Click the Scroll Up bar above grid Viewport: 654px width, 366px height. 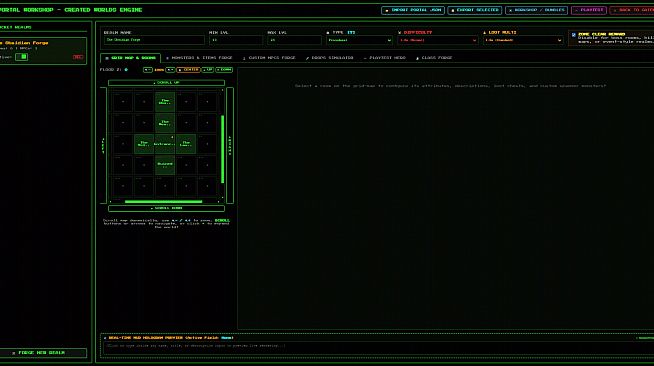[166, 83]
